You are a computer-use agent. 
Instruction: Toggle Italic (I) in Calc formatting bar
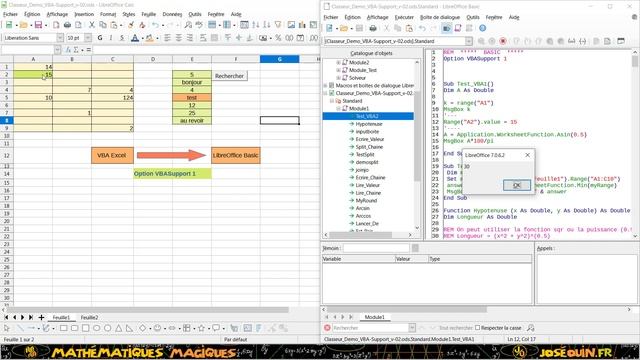[x=111, y=38]
